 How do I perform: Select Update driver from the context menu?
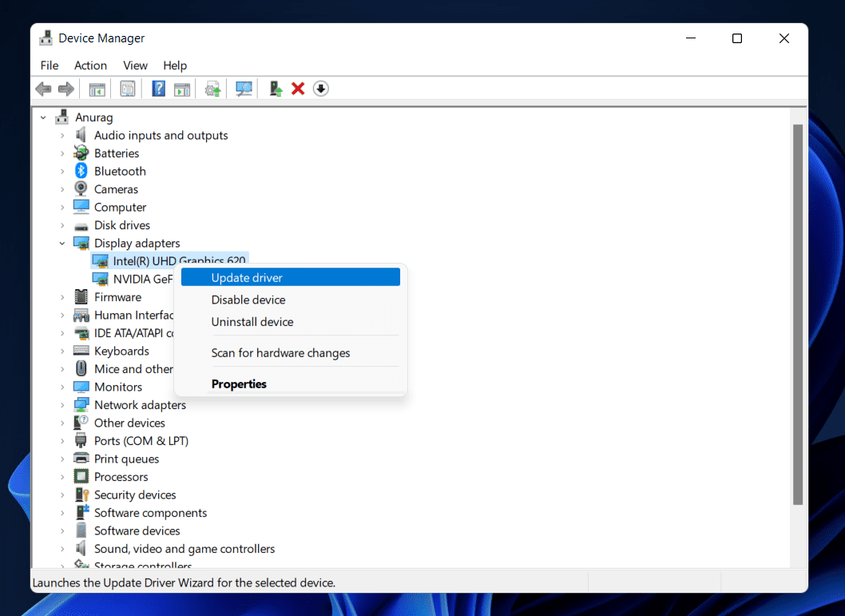click(x=247, y=278)
